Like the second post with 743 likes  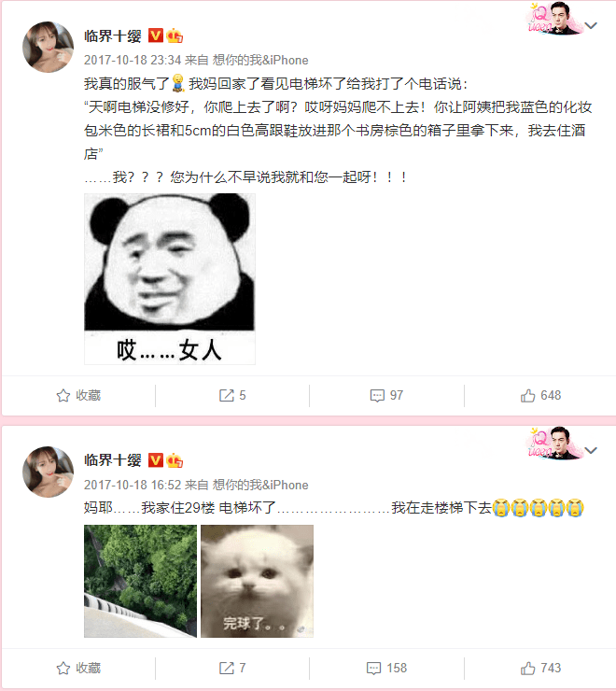tap(540, 668)
